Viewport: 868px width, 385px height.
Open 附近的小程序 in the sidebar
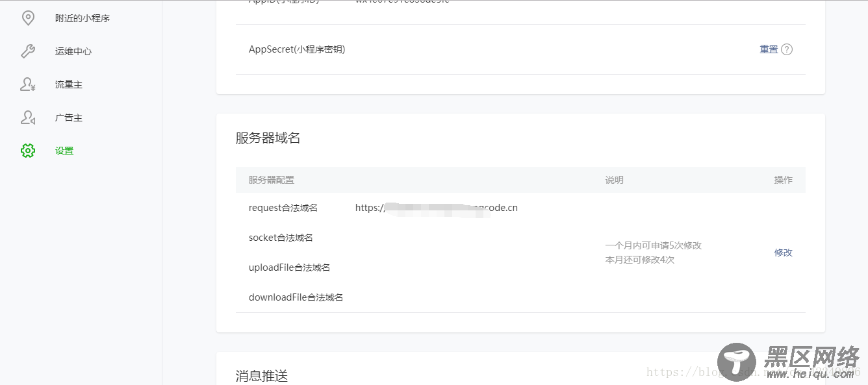pyautogui.click(x=83, y=18)
